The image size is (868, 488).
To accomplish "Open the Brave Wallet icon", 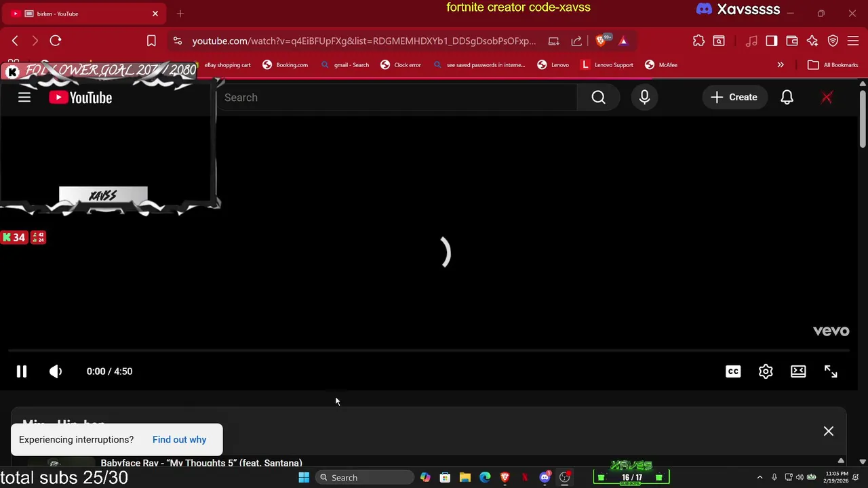I will (x=792, y=41).
